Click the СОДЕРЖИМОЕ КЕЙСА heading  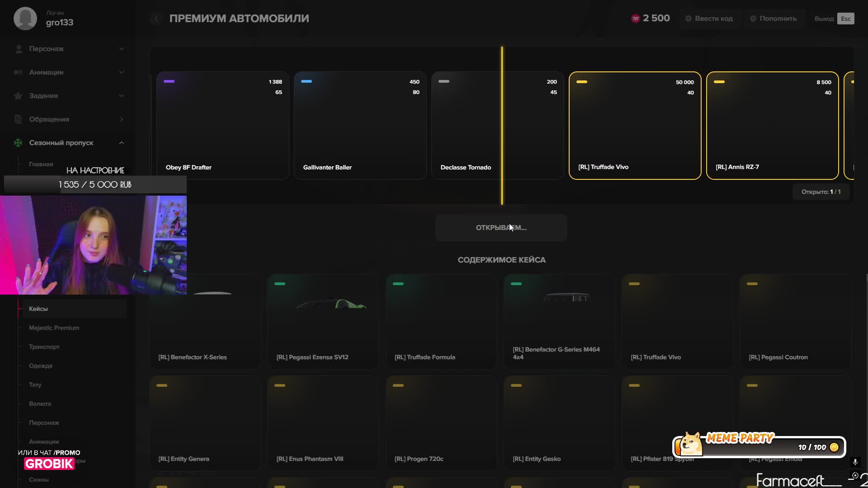[x=501, y=260]
